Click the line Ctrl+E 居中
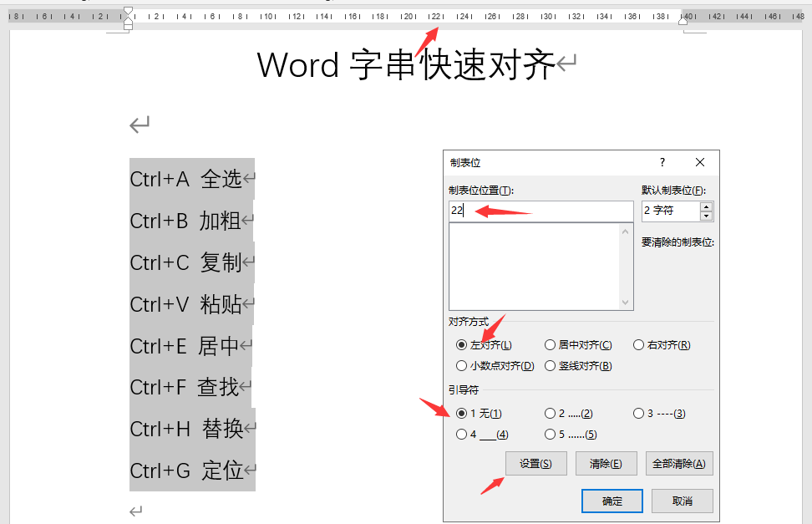Image resolution: width=812 pixels, height=524 pixels. click(185, 346)
